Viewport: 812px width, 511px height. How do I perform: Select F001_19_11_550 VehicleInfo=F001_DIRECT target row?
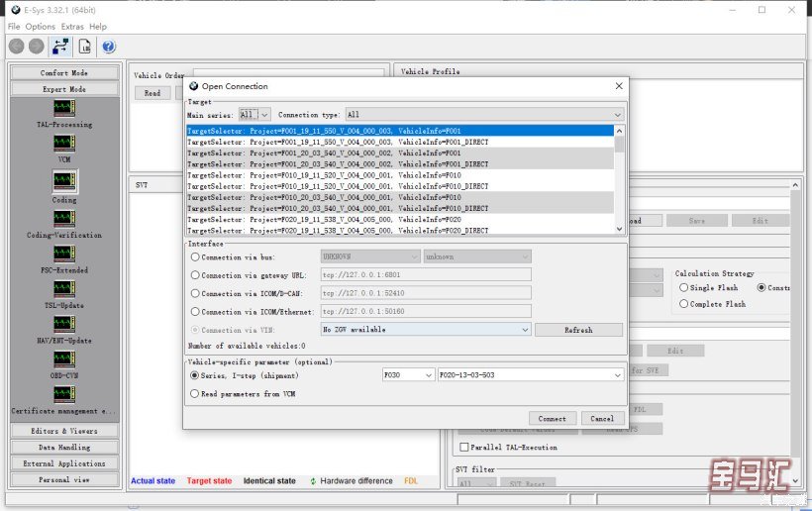tap(400, 142)
